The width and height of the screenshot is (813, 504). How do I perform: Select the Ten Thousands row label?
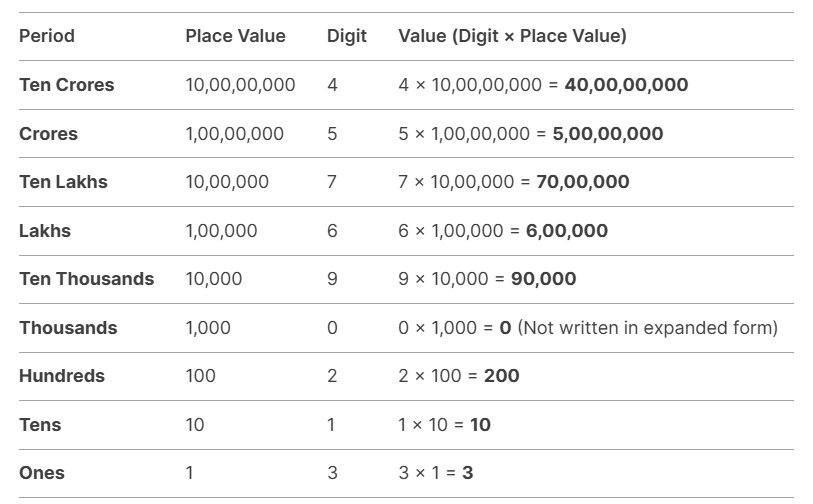[x=87, y=279]
